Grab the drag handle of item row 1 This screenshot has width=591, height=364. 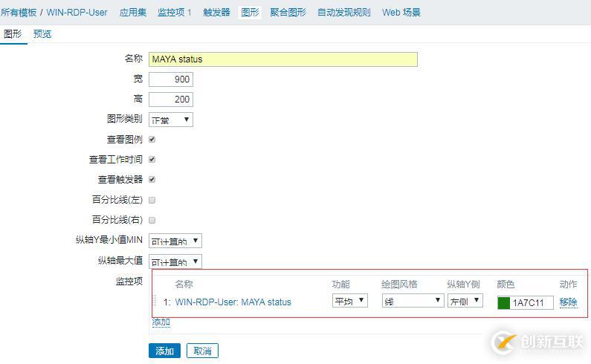155,300
